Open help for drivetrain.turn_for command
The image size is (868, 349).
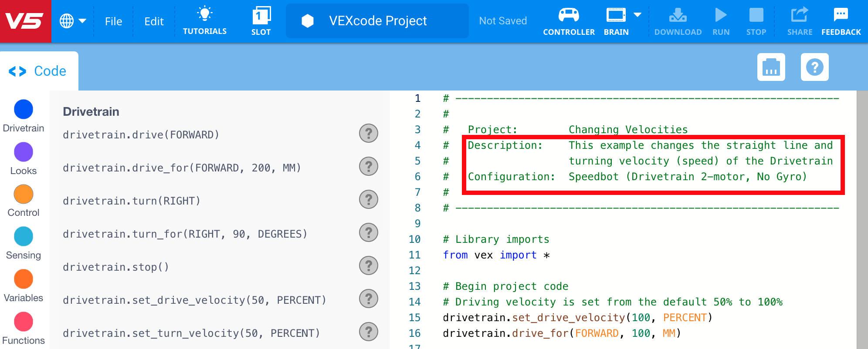[x=369, y=233]
